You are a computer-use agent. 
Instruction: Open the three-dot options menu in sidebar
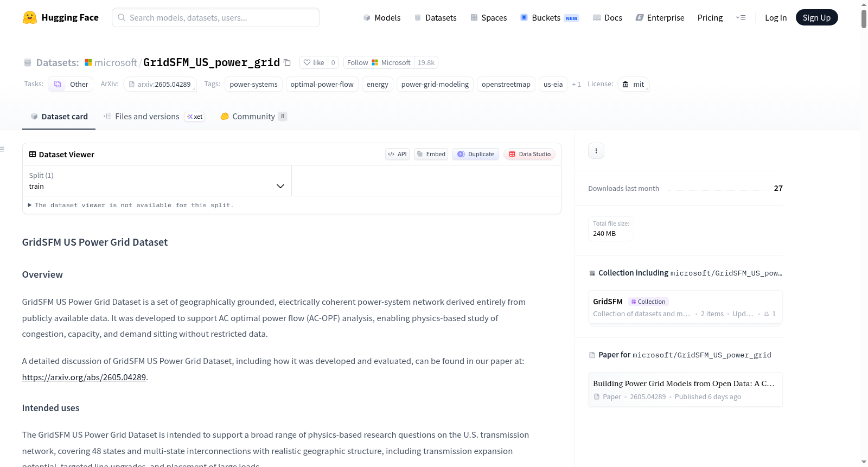click(x=596, y=151)
